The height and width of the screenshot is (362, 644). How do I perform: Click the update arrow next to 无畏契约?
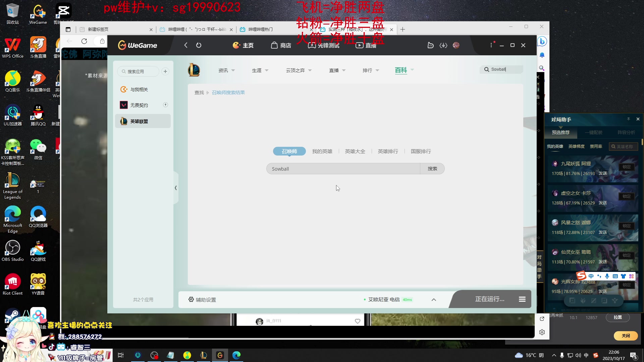click(165, 105)
